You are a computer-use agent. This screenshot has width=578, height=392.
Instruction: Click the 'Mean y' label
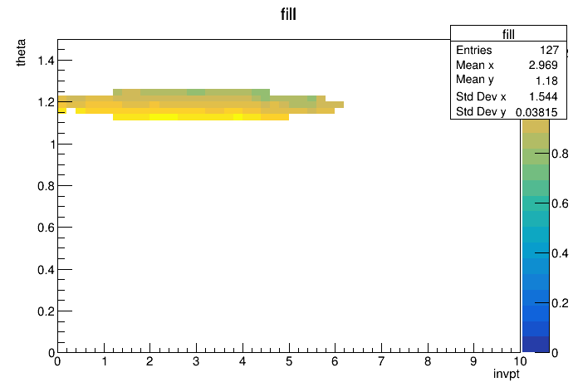(475, 80)
